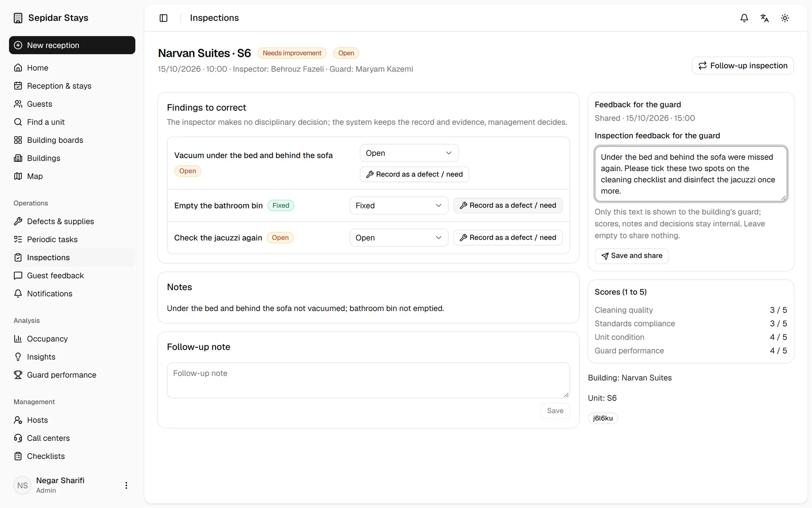Viewport: 812px width, 508px height.
Task: Record vacuum finding as a defect / need
Action: click(x=414, y=174)
